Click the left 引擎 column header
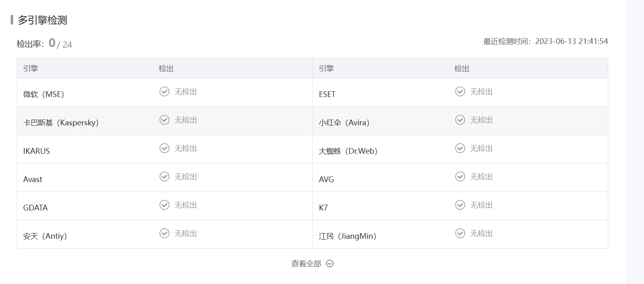This screenshot has height=284, width=644. pos(31,68)
